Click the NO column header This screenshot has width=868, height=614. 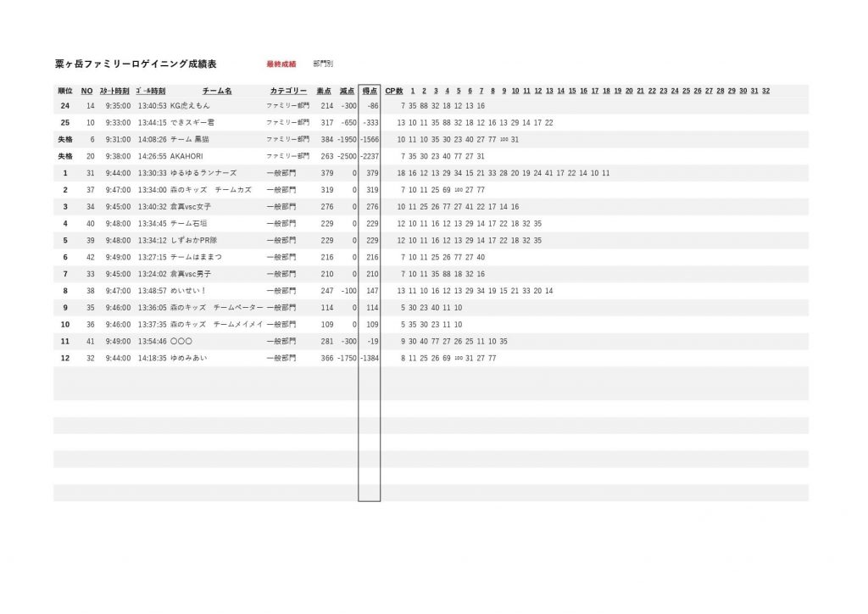pos(87,91)
